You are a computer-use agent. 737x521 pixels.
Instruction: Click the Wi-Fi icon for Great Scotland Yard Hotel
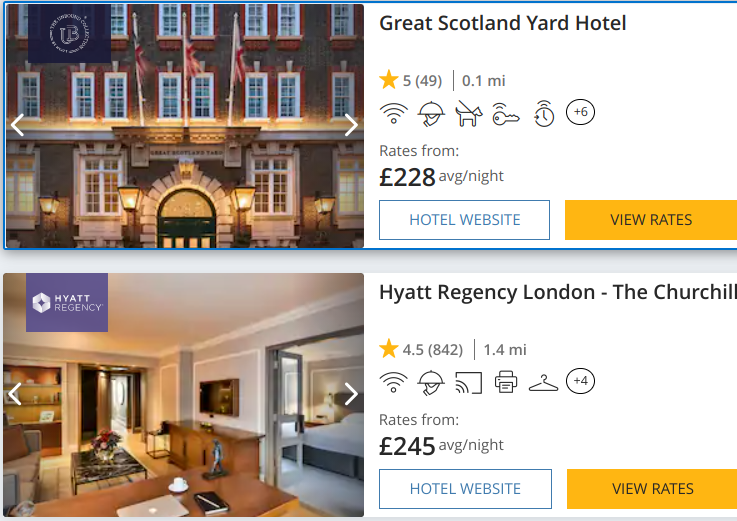(x=393, y=113)
